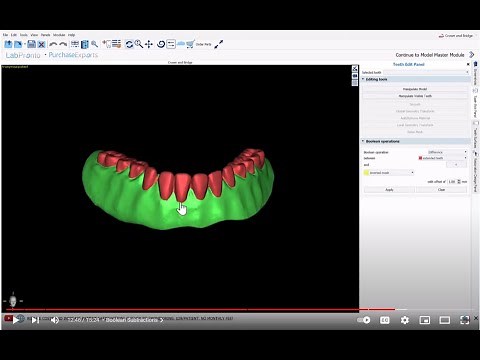Click the orange list lines toolbar icon
The width and height of the screenshot is (480, 360).
(x=116, y=44)
